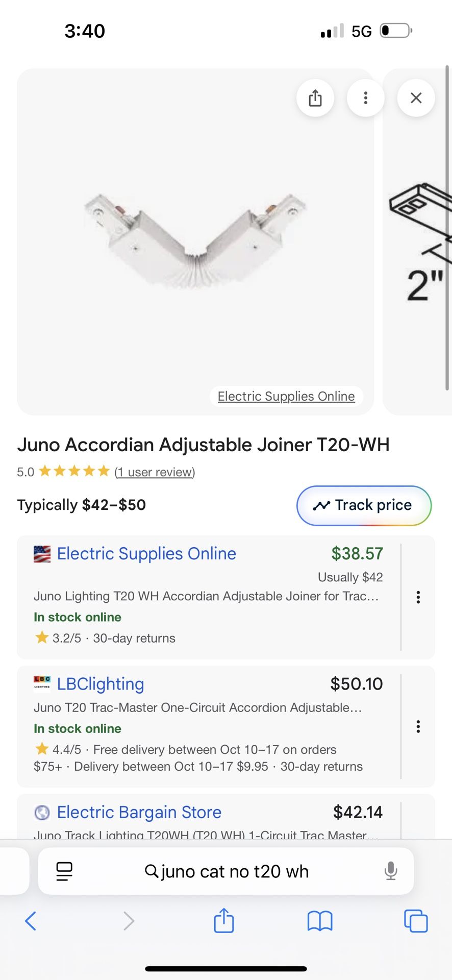Show open tabs in Safari
The height and width of the screenshot is (980, 452).
pos(416,921)
